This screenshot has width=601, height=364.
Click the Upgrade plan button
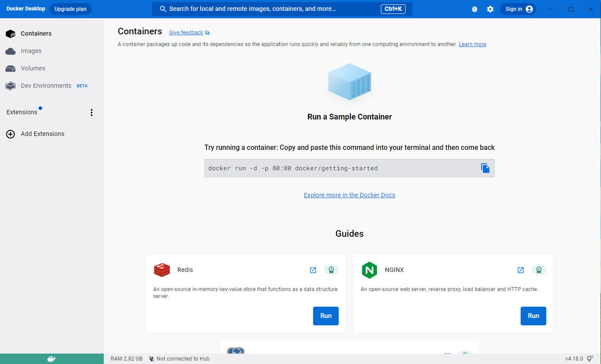click(70, 9)
